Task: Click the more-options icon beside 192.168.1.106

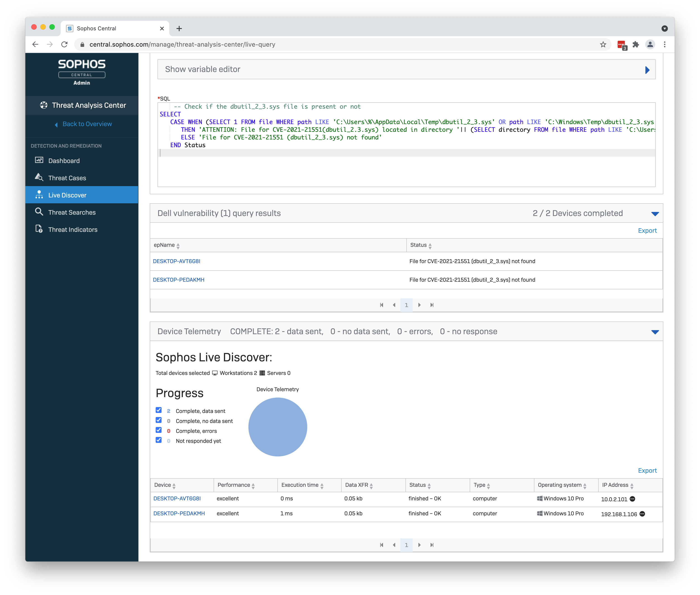Action: (x=642, y=514)
